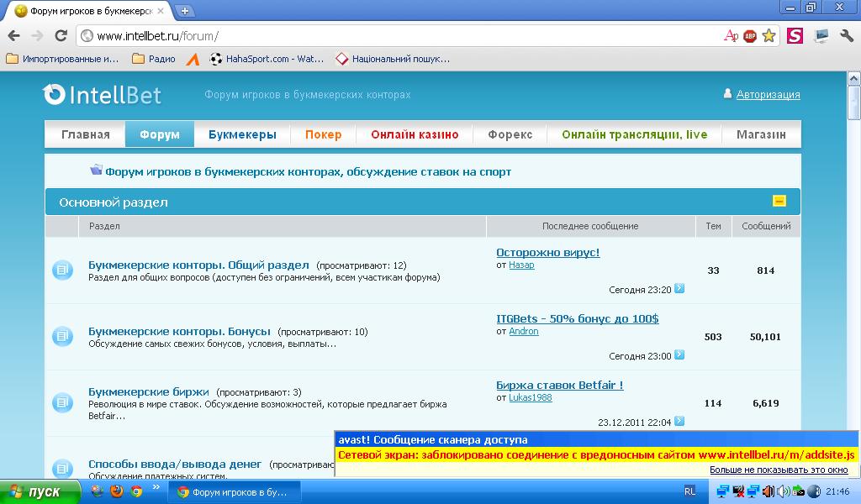This screenshot has height=504, width=861.
Task: Click the 'Авторизация' login link
Action: [x=768, y=94]
